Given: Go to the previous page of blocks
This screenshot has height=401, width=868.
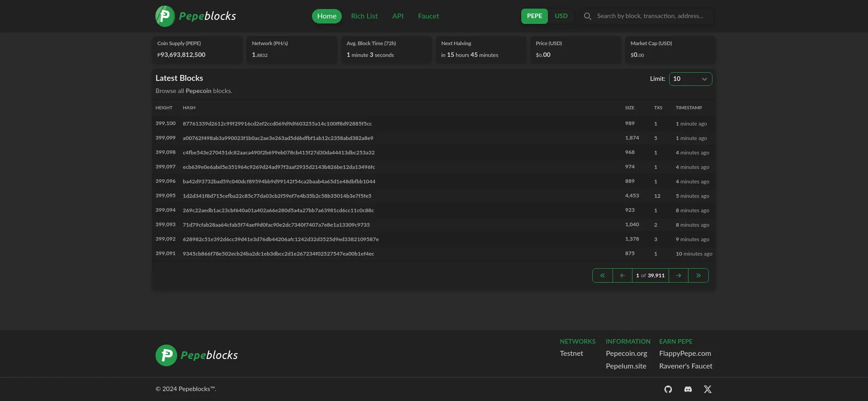Looking at the screenshot, I should pyautogui.click(x=623, y=275).
